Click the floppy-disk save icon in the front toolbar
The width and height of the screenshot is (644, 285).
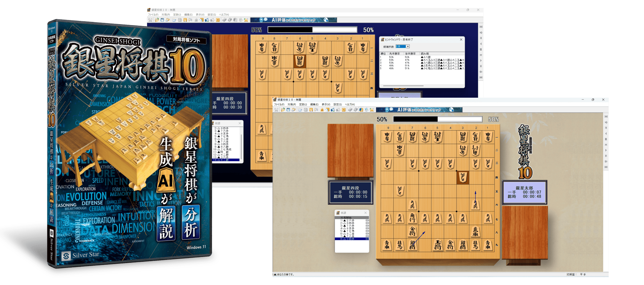coord(288,110)
